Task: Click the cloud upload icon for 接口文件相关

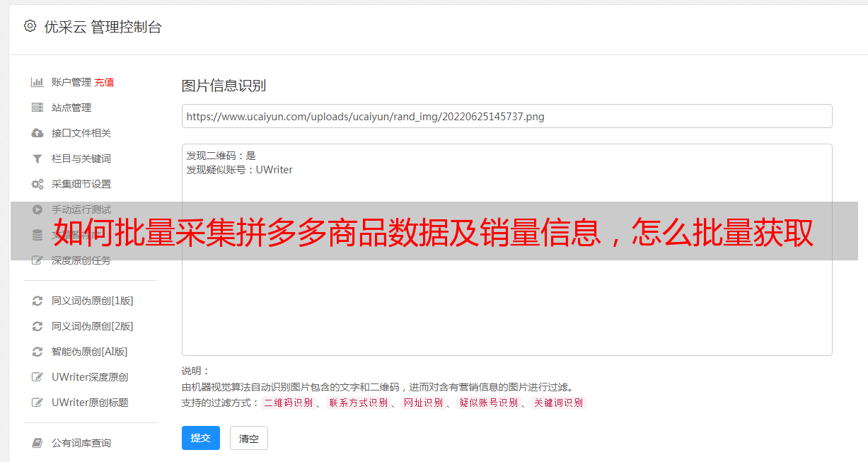Action: pos(37,133)
